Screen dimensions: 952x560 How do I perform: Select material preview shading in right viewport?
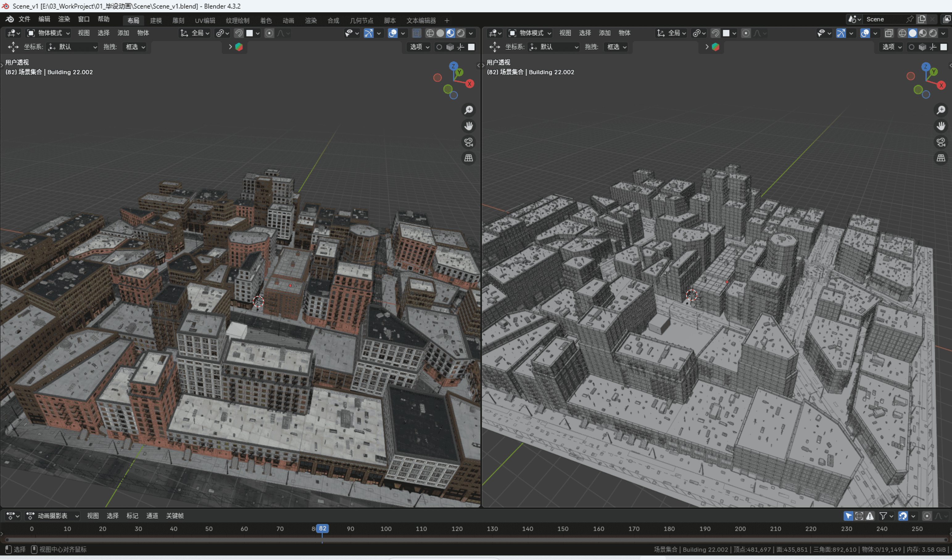click(x=923, y=33)
